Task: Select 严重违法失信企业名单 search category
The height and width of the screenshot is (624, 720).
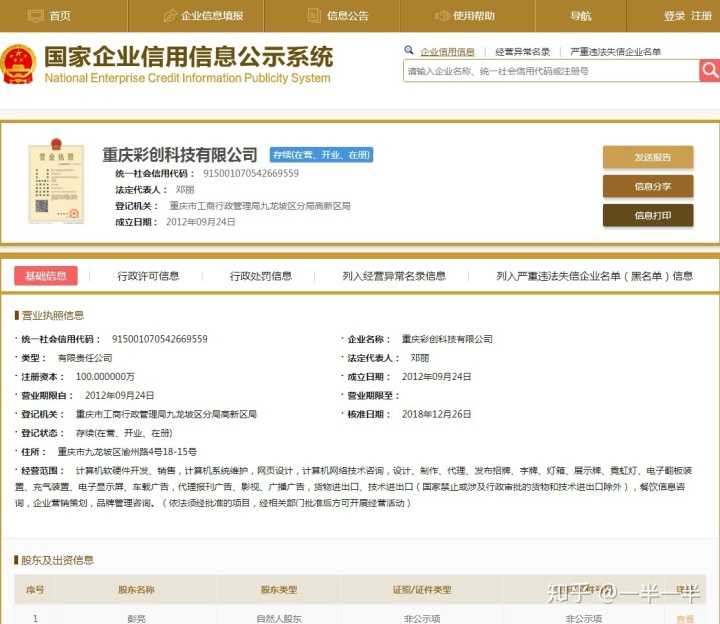Action: [615, 52]
